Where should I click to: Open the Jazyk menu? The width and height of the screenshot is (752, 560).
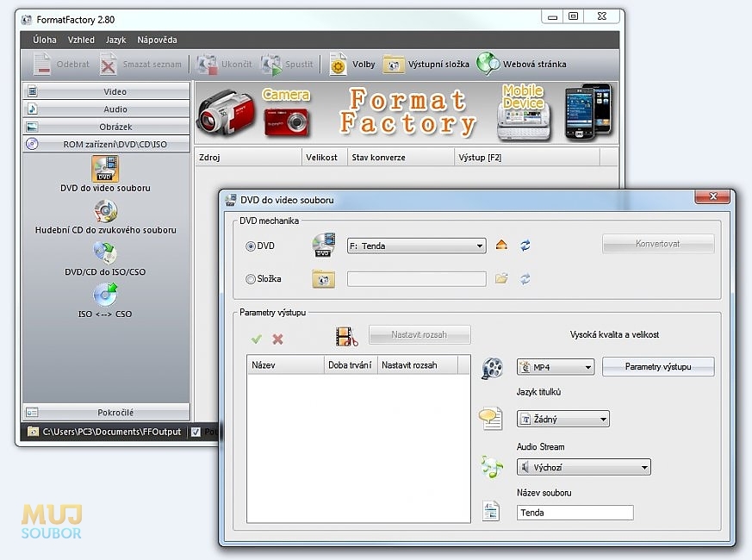(115, 40)
